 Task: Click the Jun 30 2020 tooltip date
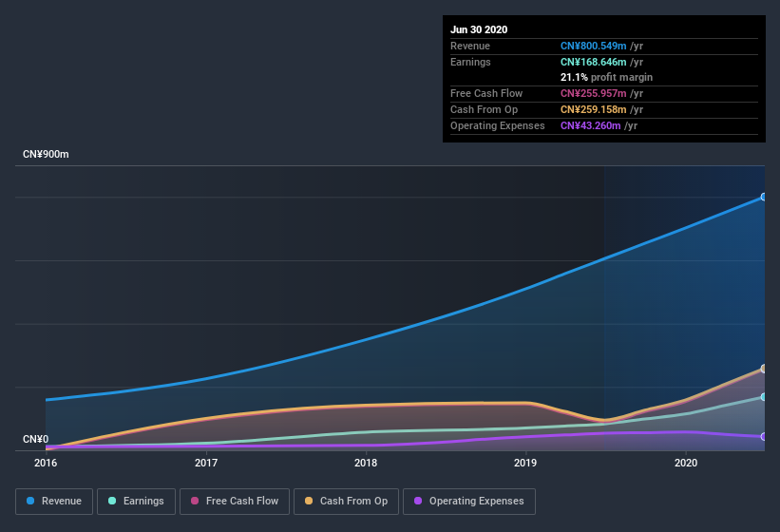(479, 29)
